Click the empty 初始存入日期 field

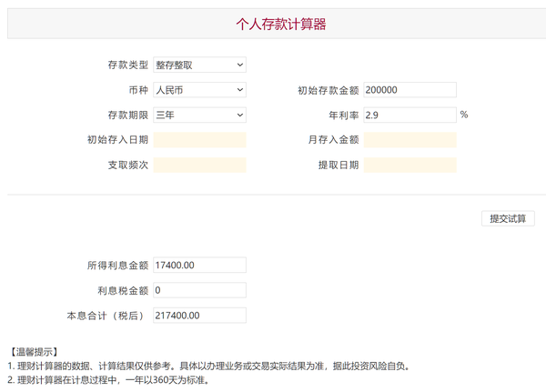click(199, 140)
